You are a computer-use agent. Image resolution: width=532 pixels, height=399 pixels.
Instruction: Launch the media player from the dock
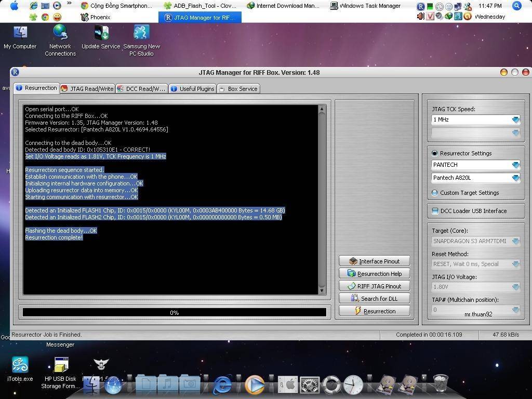pos(255,385)
